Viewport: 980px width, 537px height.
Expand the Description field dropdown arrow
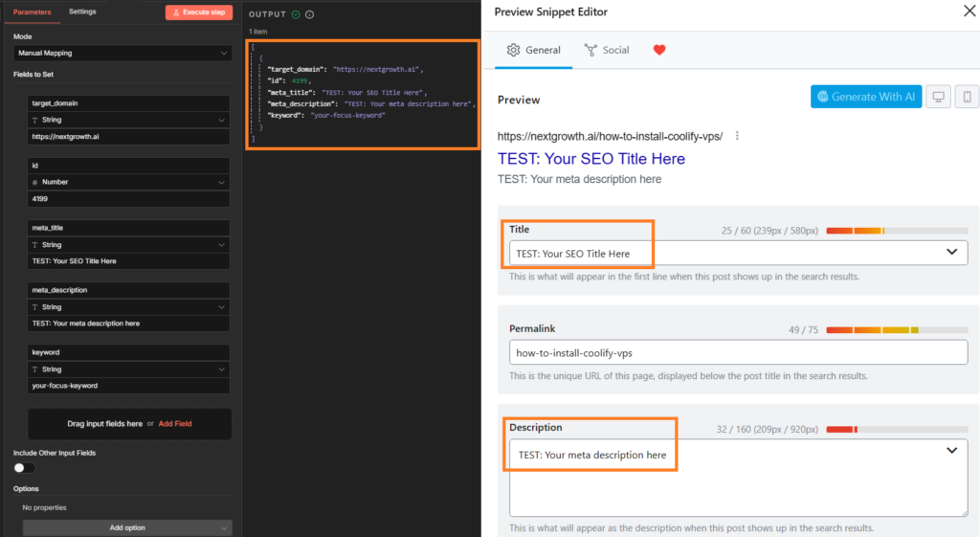pyautogui.click(x=951, y=450)
